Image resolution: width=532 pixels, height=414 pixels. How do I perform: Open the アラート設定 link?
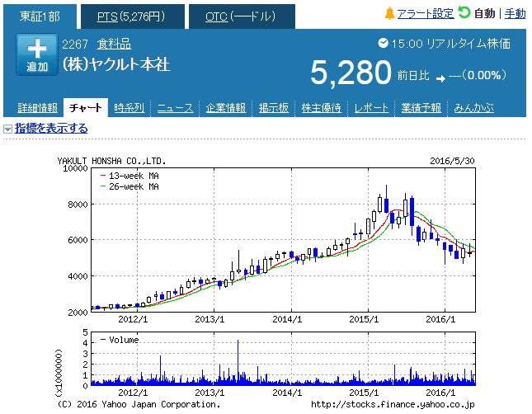pyautogui.click(x=426, y=14)
